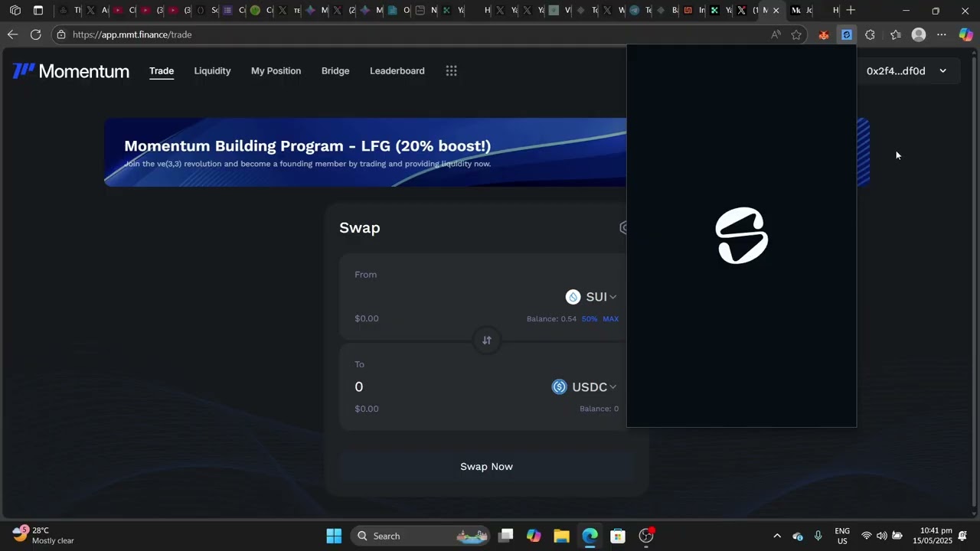The image size is (980, 551).
Task: Open the Wi-Fi network tray icon
Action: click(x=867, y=536)
